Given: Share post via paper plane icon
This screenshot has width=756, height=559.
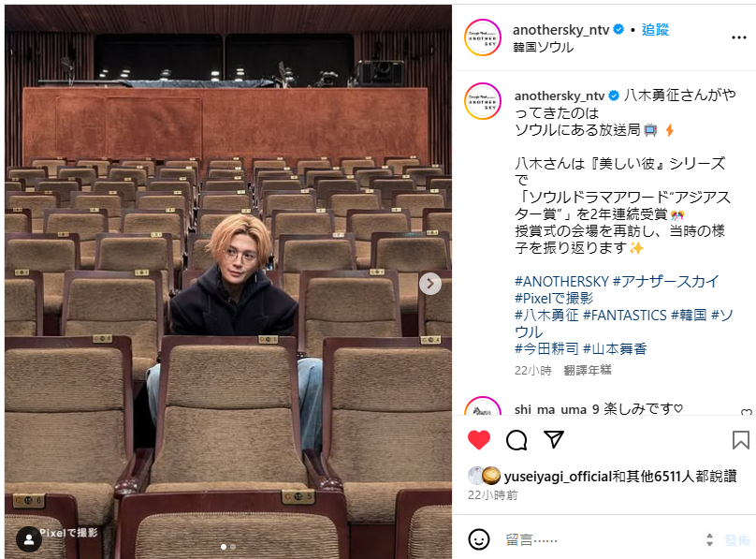Looking at the screenshot, I should pos(554,439).
